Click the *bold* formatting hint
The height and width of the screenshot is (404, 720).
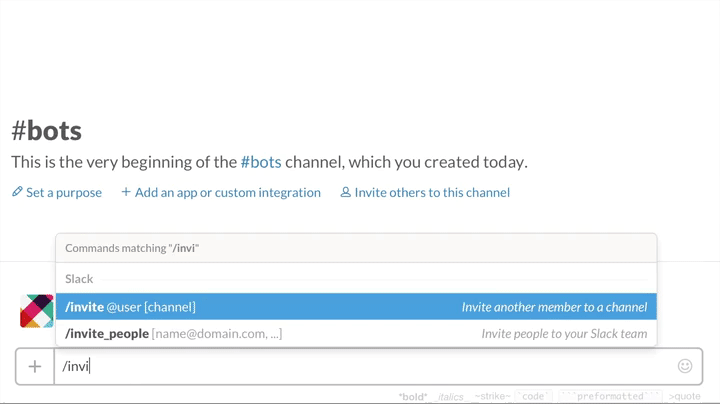pyautogui.click(x=413, y=396)
